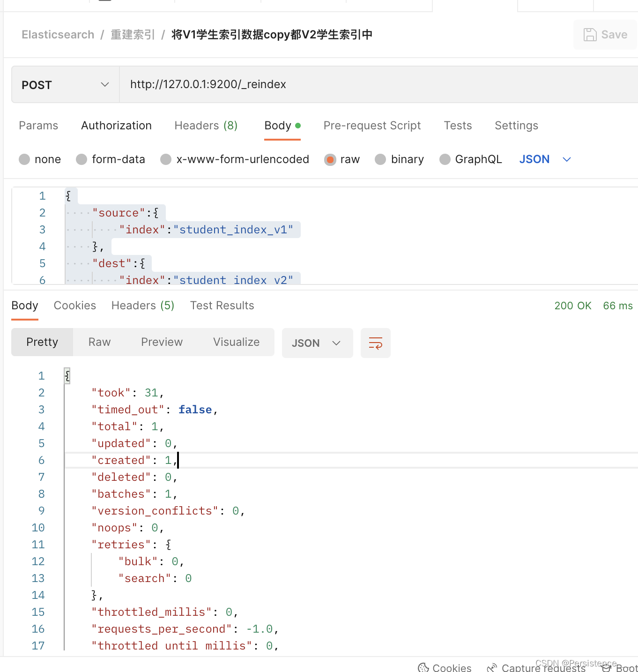The width and height of the screenshot is (638, 672).
Task: Open the 重建索引 breadcrumb folder
Action: coord(133,35)
